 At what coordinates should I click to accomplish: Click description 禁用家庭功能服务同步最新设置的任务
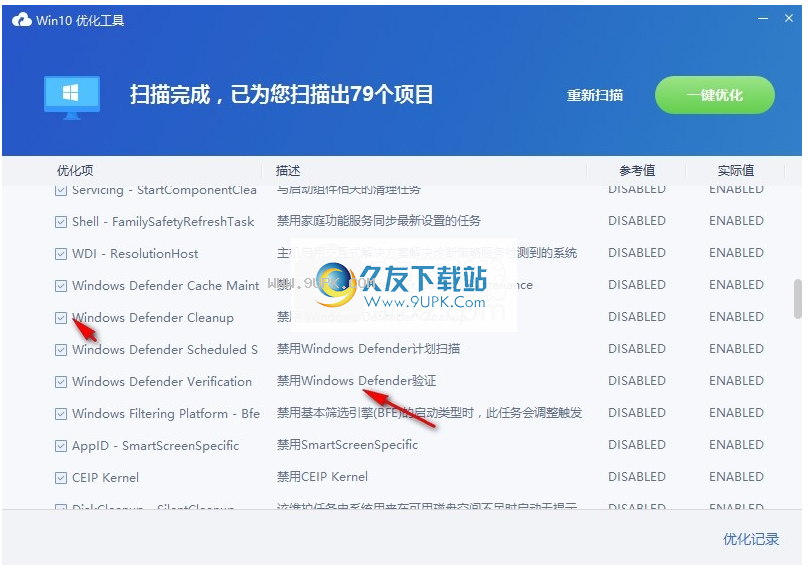tap(379, 221)
